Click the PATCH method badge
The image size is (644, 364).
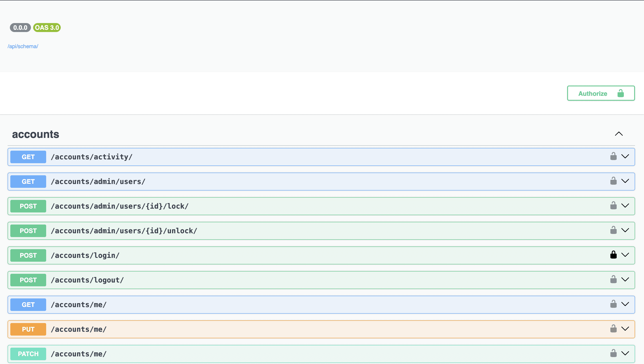click(28, 354)
